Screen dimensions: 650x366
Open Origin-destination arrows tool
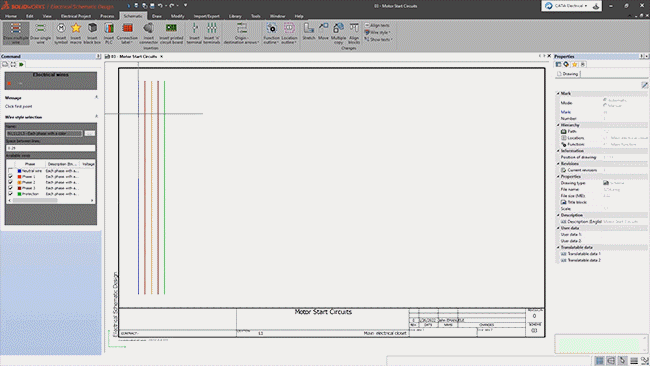[241, 33]
